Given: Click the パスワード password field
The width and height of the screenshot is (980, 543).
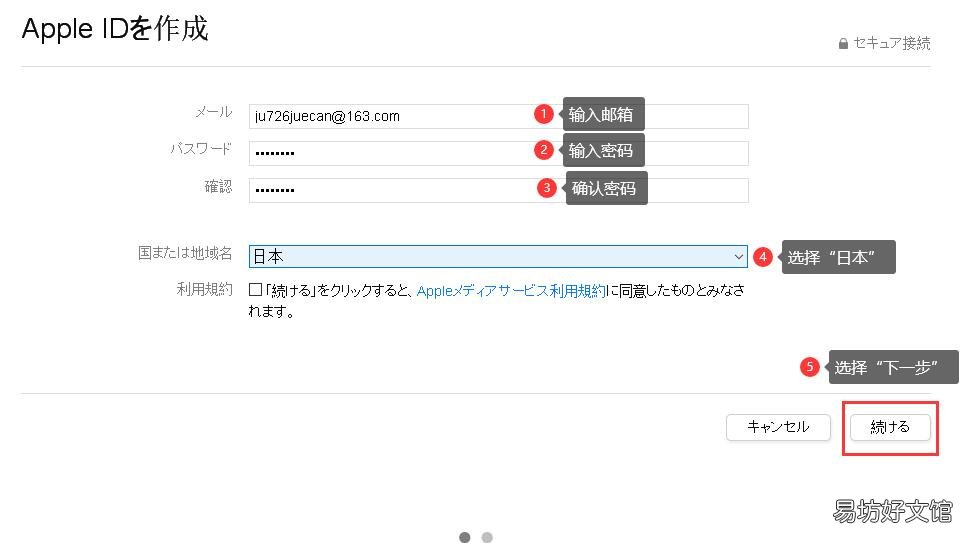Looking at the screenshot, I should 498,153.
